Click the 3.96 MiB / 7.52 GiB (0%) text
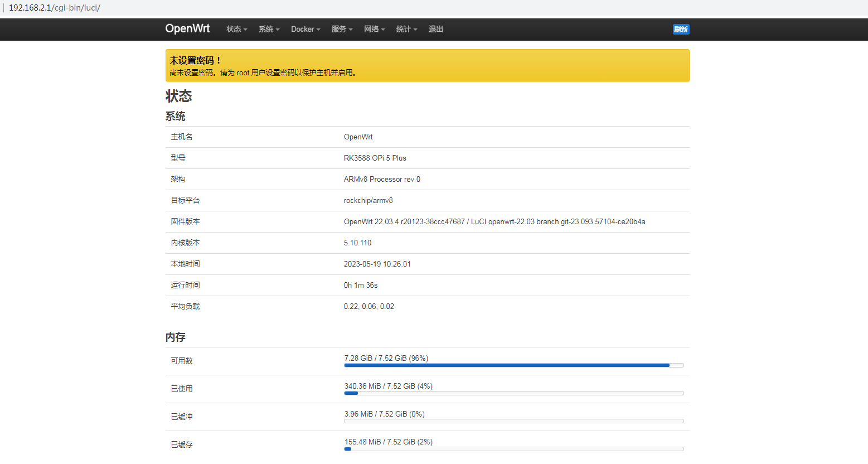Viewport: 868px width, 464px height. coord(385,414)
